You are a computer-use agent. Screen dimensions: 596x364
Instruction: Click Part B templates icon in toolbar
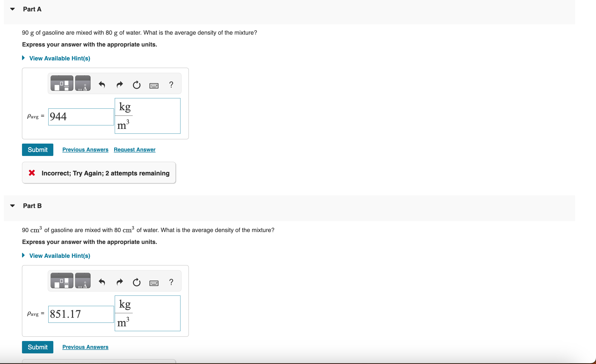62,281
